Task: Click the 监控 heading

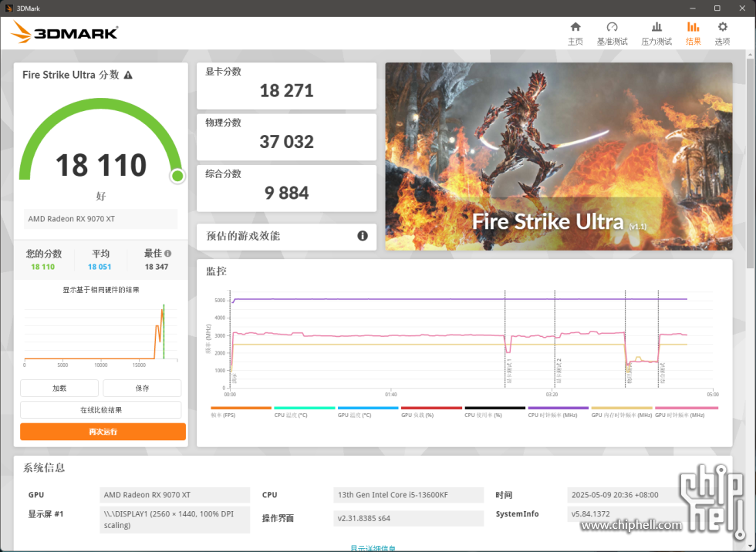Action: coord(216,271)
